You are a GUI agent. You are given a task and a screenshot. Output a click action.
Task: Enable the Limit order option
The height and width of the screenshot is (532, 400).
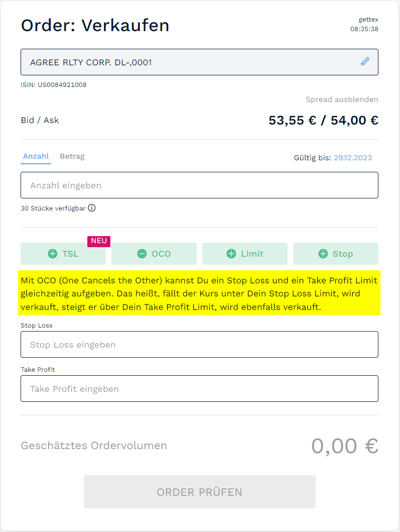click(x=245, y=254)
